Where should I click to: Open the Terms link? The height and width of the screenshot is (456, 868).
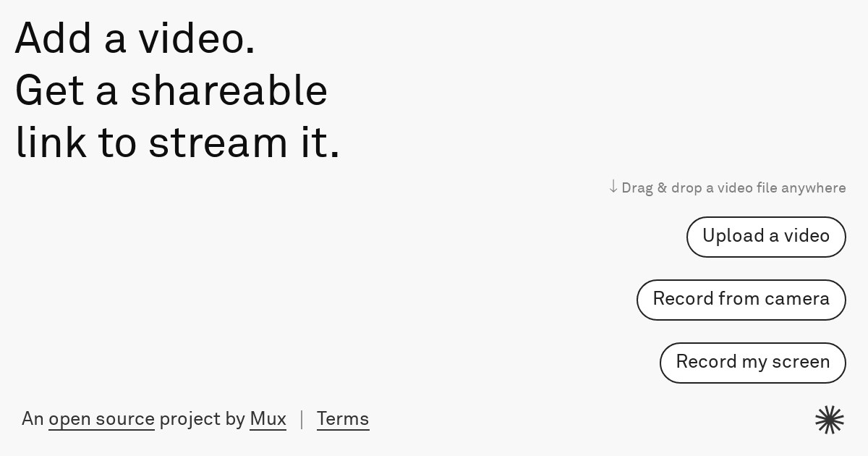pos(343,419)
